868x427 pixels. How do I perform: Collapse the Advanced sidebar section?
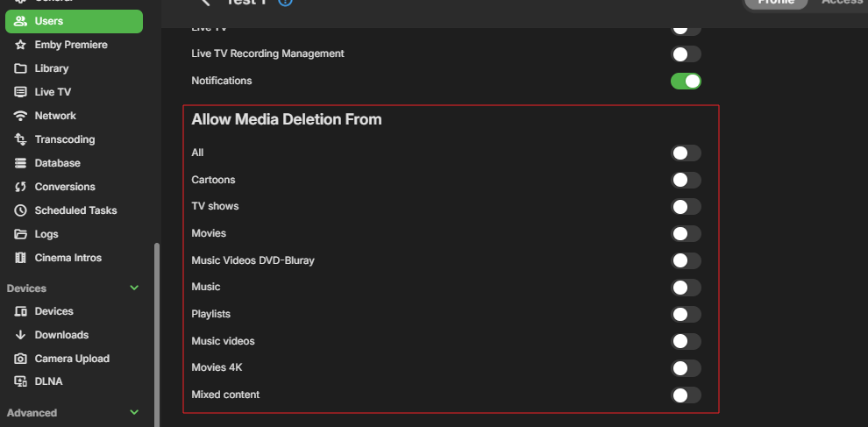pos(134,413)
